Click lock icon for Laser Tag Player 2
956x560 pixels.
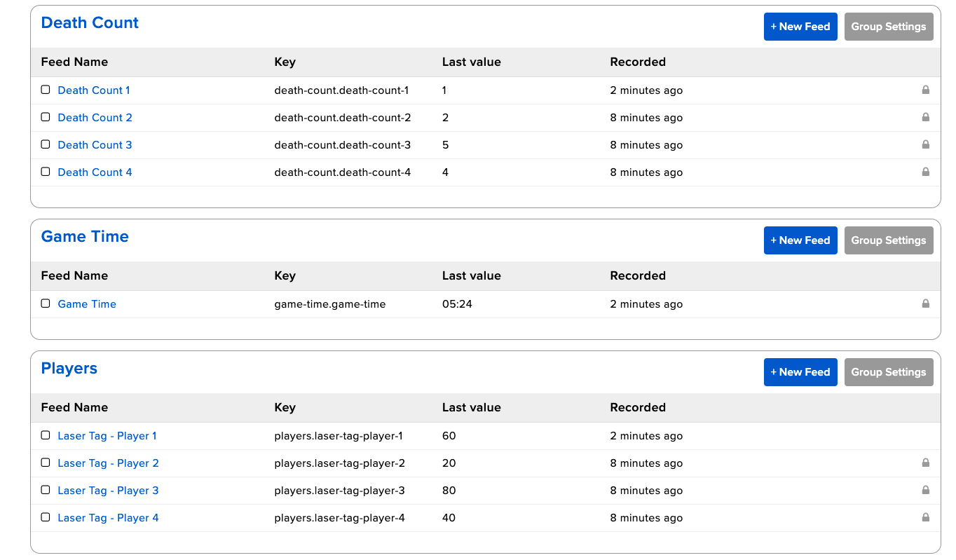pos(925,463)
